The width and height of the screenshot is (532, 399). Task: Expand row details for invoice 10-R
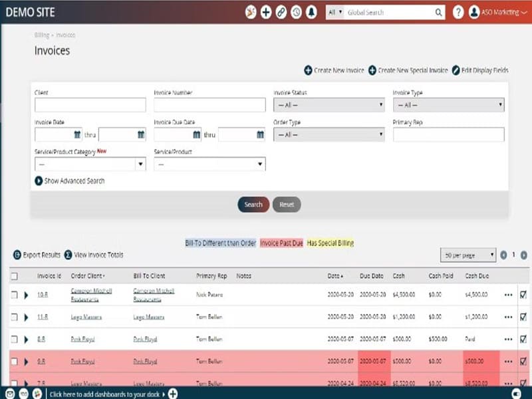pos(26,295)
